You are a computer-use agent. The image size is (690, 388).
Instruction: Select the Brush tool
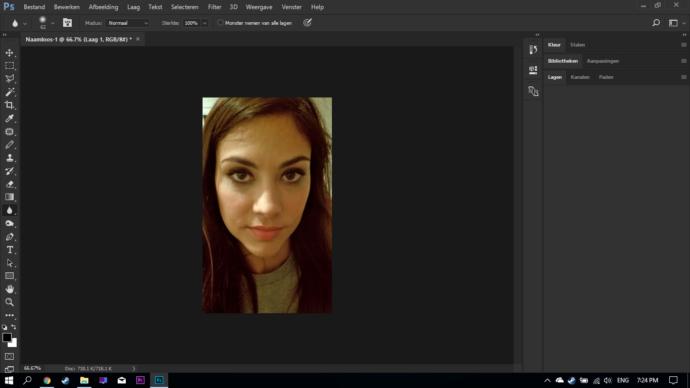tap(9, 145)
